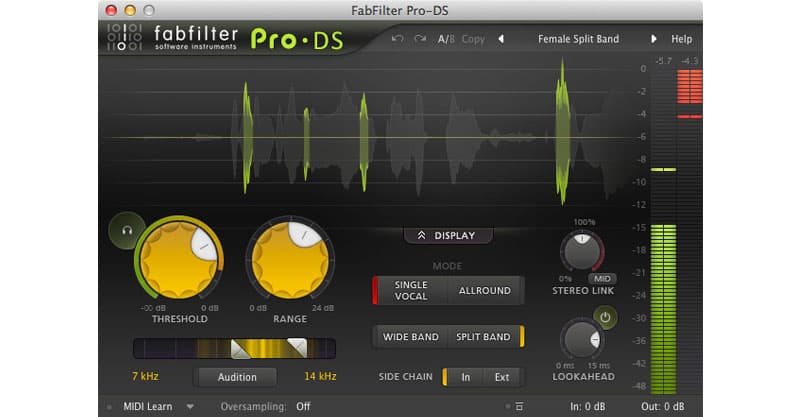The image size is (800, 417).
Task: Click the redo arrow icon
Action: (x=420, y=39)
